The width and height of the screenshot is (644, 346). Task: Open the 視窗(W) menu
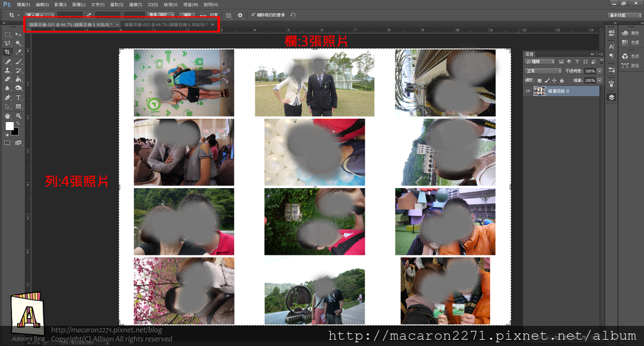[x=191, y=4]
